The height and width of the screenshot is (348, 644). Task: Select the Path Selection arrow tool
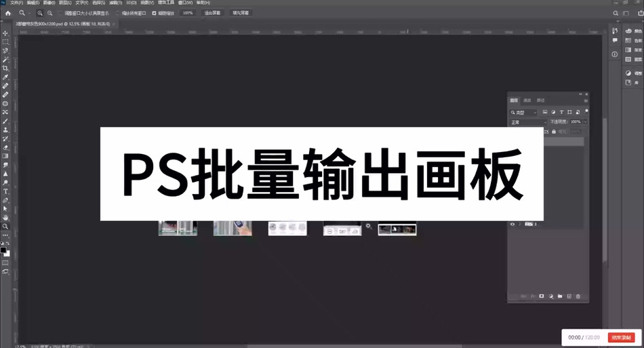pyautogui.click(x=5, y=209)
